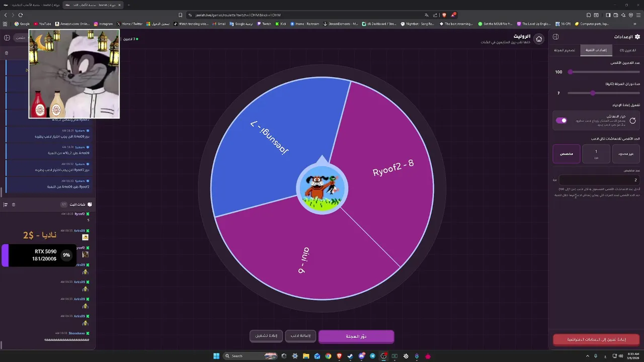Screen dimensions: 644x362
Task: Click the address bar URL jawlah.live
Action: point(238,15)
